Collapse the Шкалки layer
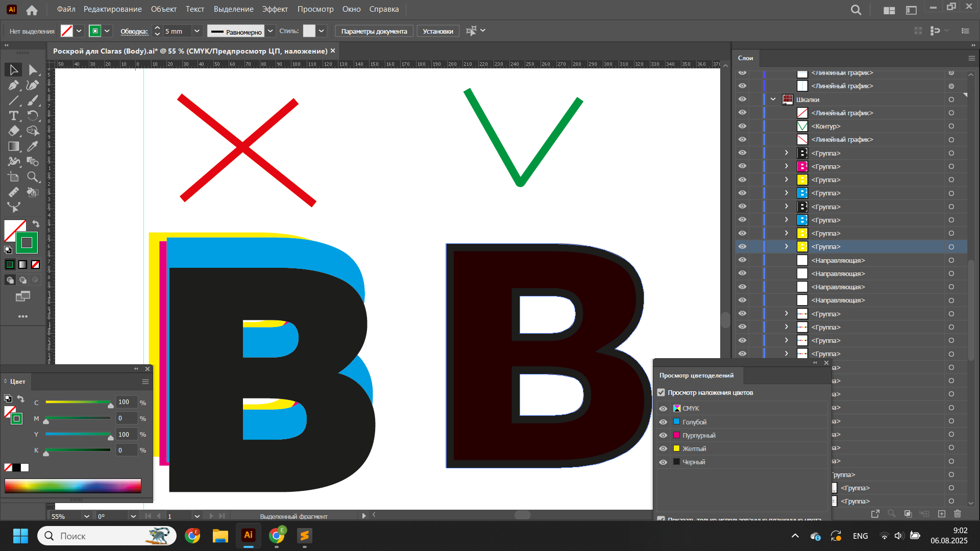 [773, 99]
